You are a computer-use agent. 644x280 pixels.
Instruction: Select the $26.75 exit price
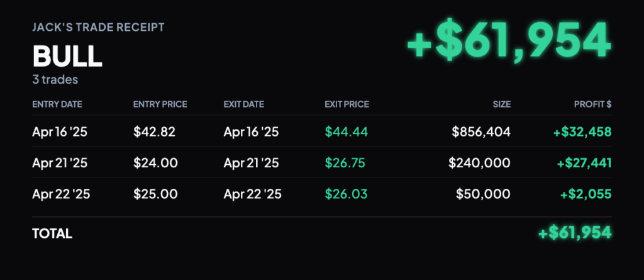[x=345, y=163]
